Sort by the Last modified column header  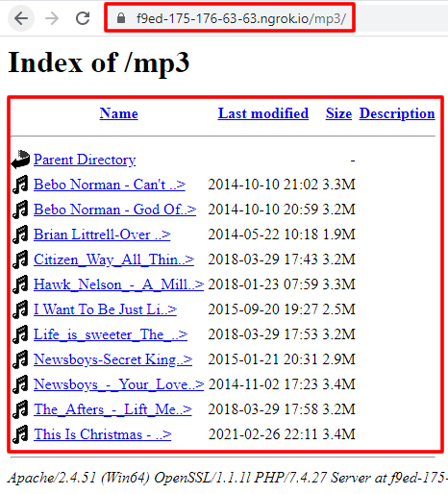263,113
